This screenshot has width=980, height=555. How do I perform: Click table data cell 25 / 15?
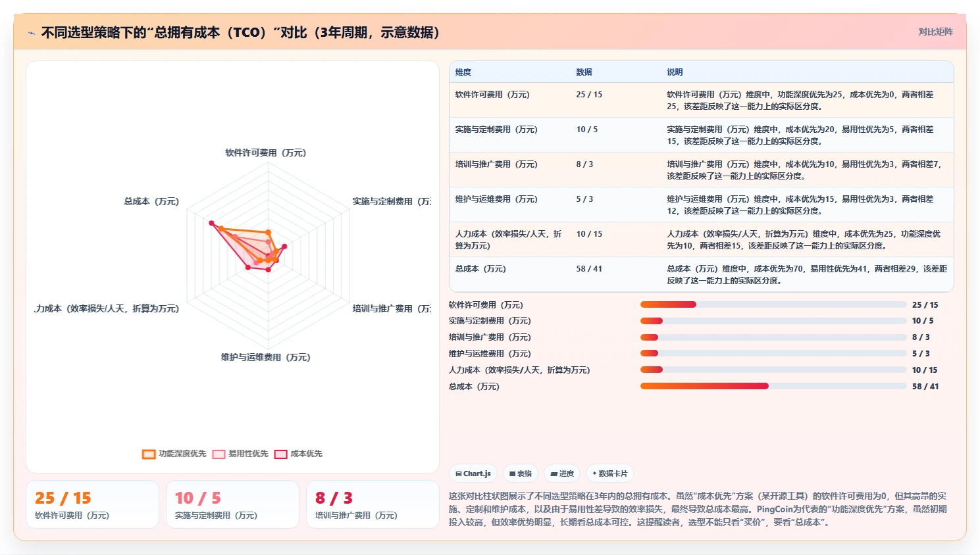pos(589,95)
